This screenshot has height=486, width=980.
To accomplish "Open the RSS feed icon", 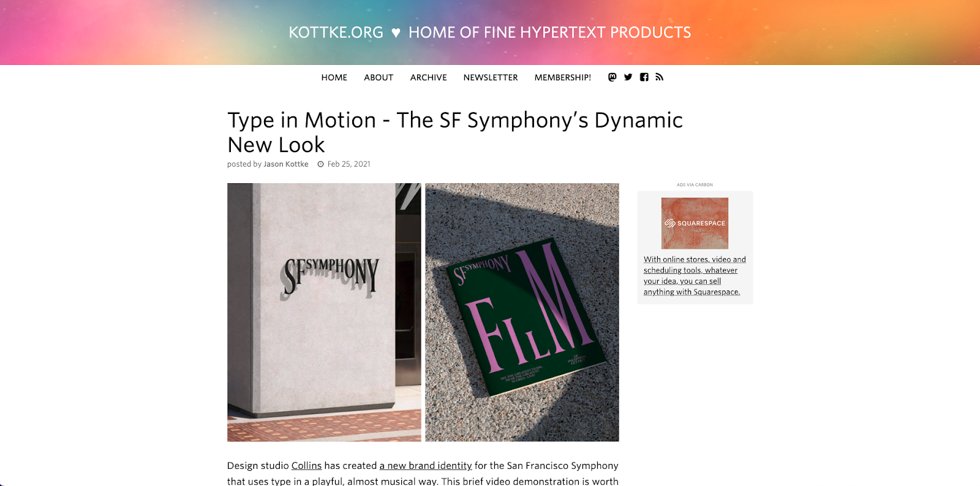I will click(660, 77).
